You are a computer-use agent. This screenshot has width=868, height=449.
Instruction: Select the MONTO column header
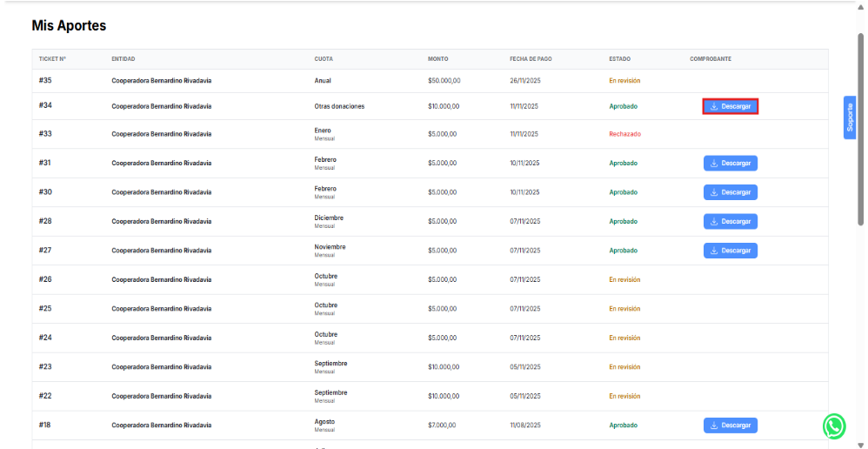(437, 59)
